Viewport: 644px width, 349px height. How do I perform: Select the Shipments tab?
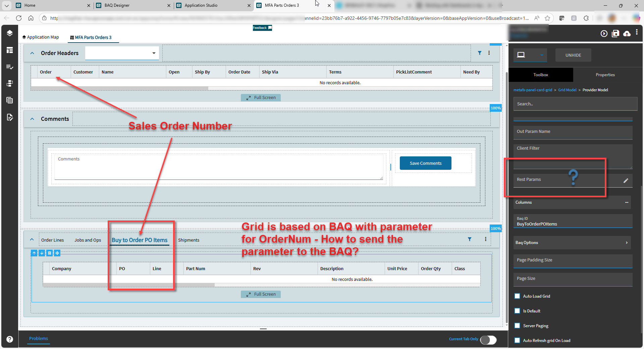pos(189,240)
